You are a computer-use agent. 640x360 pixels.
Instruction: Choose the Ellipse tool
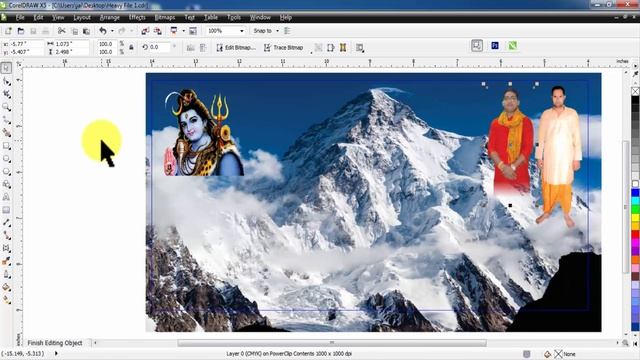tap(6, 158)
